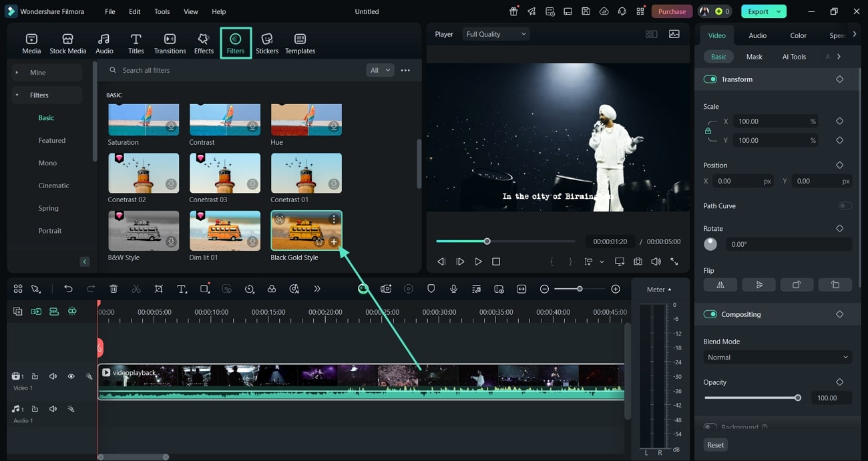Switch to the Titles tab

pos(136,43)
